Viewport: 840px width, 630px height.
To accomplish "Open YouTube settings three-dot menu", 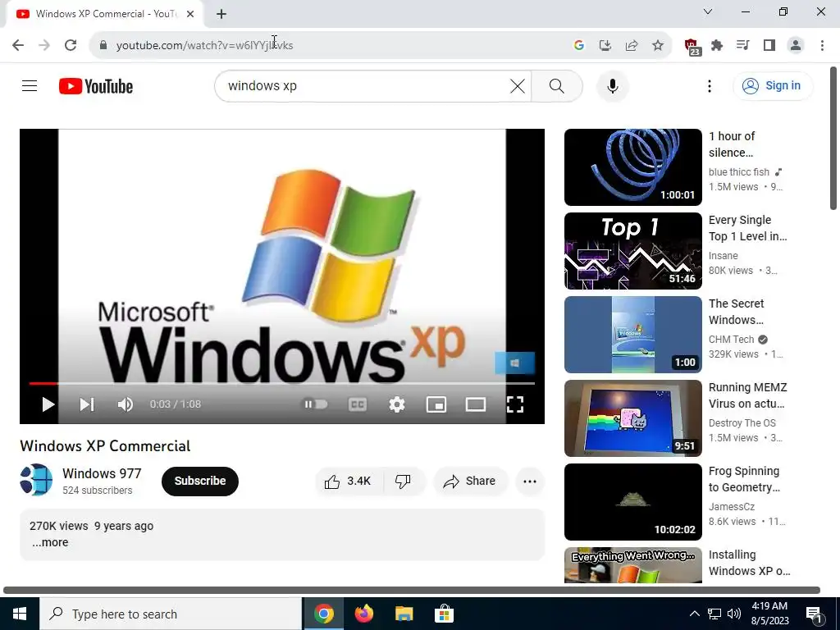I will pyautogui.click(x=710, y=85).
